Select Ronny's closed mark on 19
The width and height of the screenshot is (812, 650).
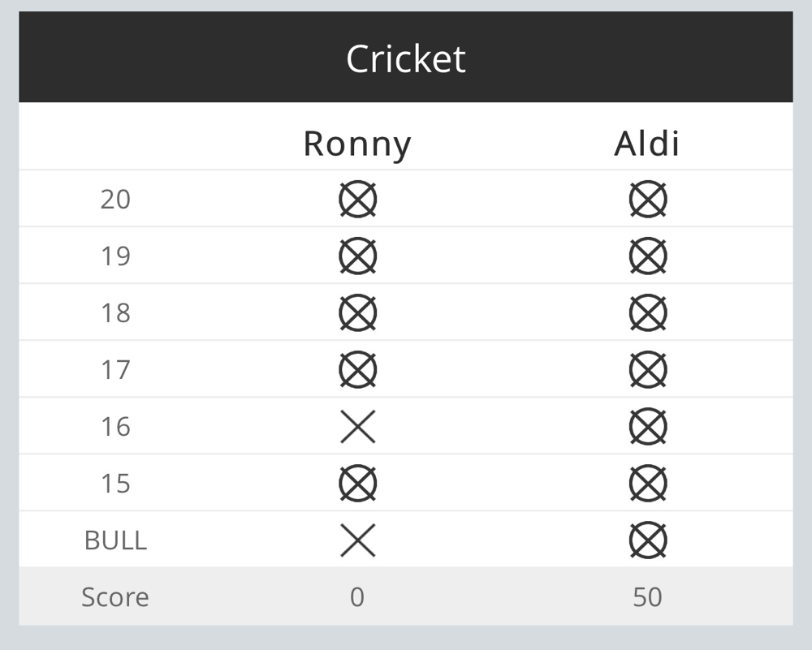pyautogui.click(x=358, y=256)
